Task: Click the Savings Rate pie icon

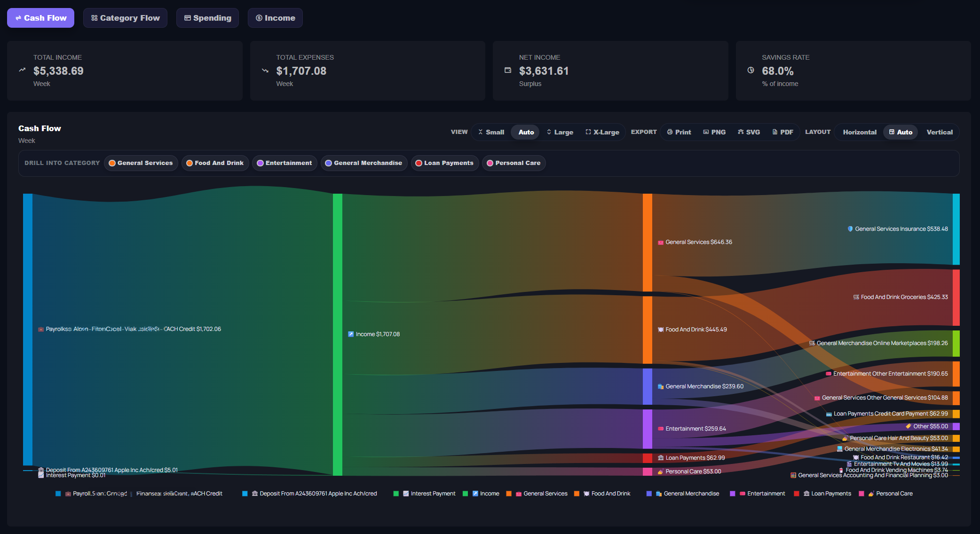Action: click(751, 70)
